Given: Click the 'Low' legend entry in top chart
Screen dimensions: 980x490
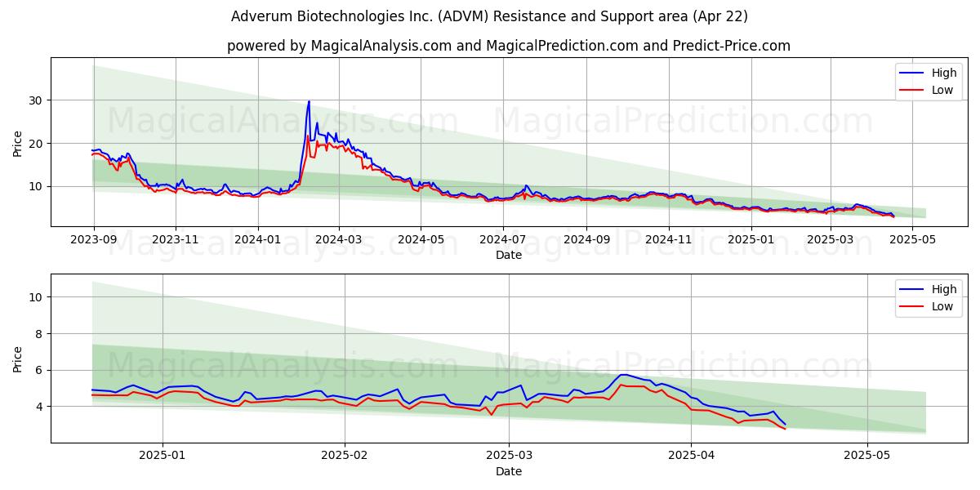Looking at the screenshot, I should pyautogui.click(x=929, y=90).
